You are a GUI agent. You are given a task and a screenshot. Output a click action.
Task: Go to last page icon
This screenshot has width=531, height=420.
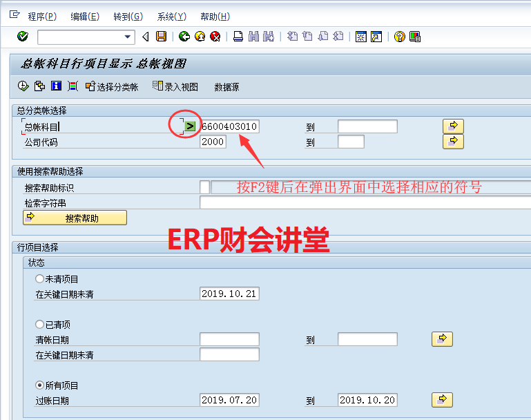pyautogui.click(x=338, y=36)
